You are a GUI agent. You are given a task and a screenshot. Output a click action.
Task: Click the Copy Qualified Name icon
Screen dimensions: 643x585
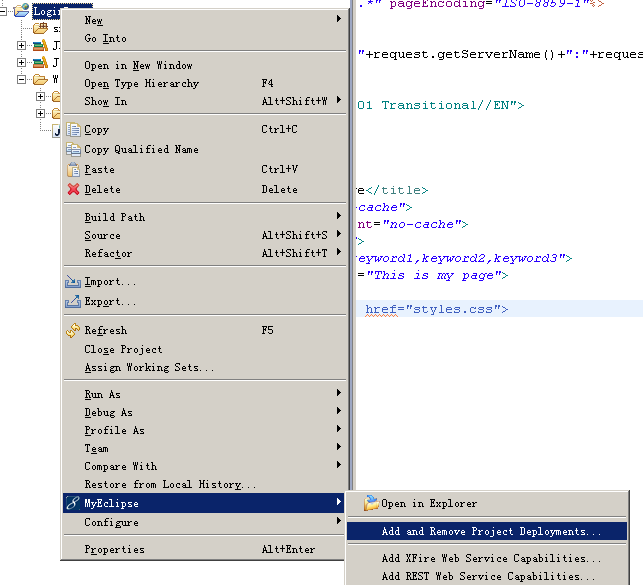pos(73,149)
